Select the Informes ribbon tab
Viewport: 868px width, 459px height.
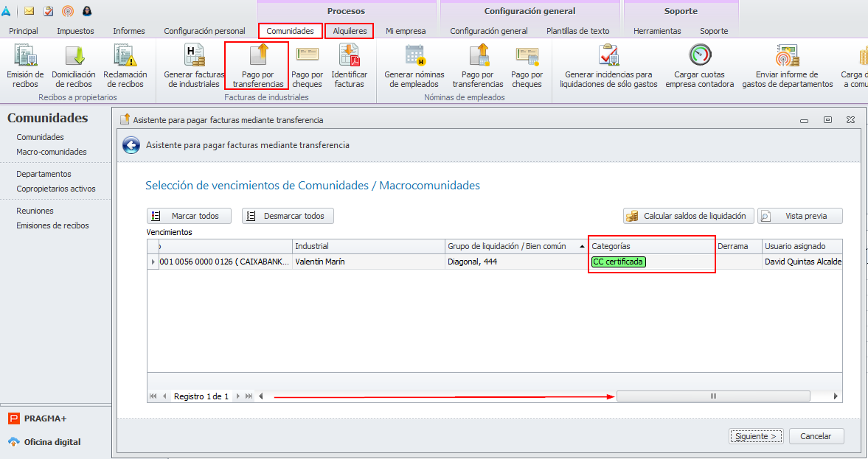pos(129,31)
